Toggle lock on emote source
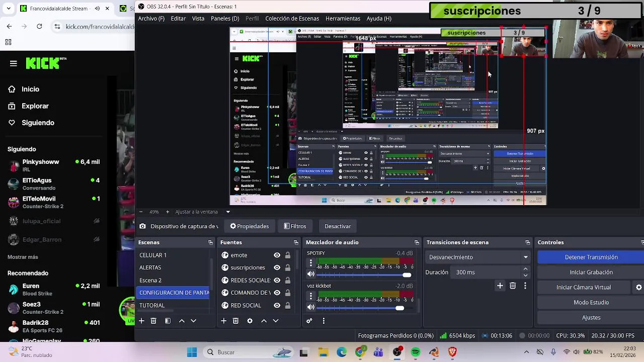Image resolution: width=644 pixels, height=362 pixels. coord(287,255)
